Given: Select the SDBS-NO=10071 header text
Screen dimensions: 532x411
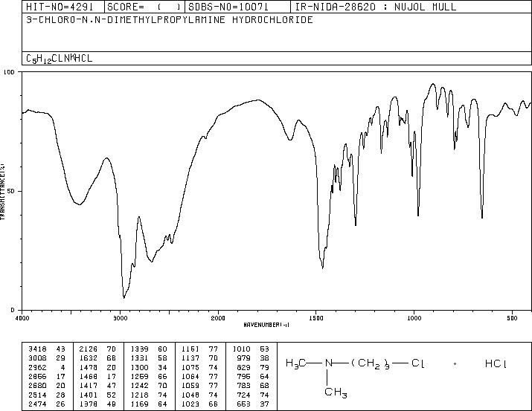Looking at the screenshot, I should pyautogui.click(x=228, y=7).
